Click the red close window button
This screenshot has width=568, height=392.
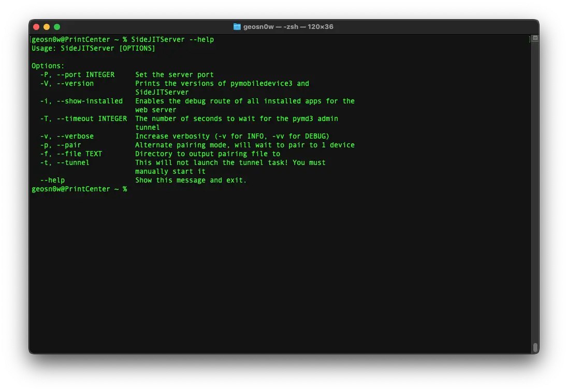point(36,27)
